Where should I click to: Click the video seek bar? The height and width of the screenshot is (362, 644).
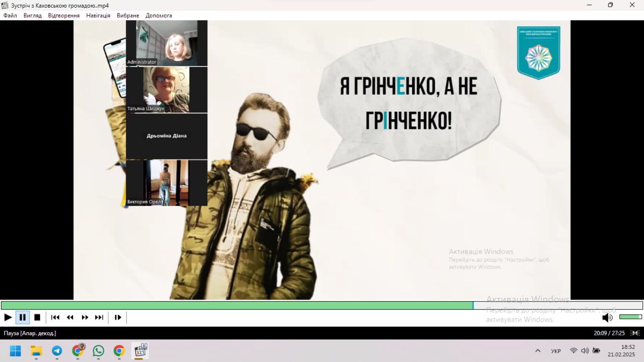pyautogui.click(x=322, y=305)
